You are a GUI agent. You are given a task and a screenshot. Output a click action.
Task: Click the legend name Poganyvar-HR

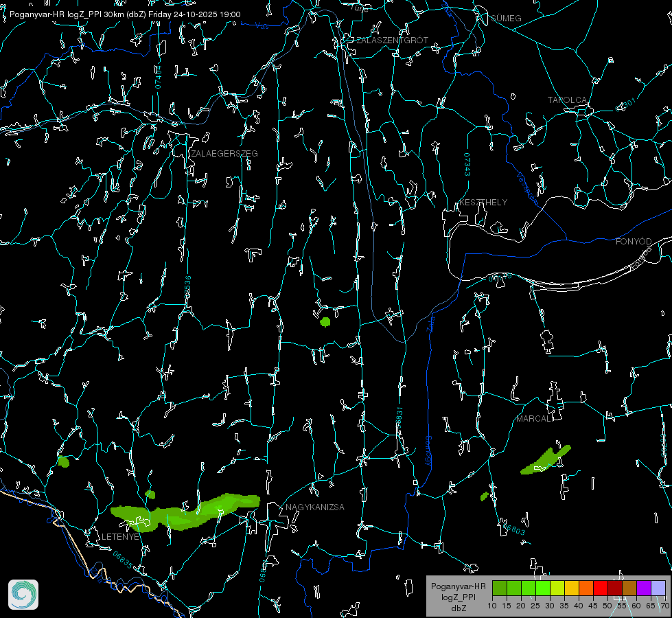458,586
